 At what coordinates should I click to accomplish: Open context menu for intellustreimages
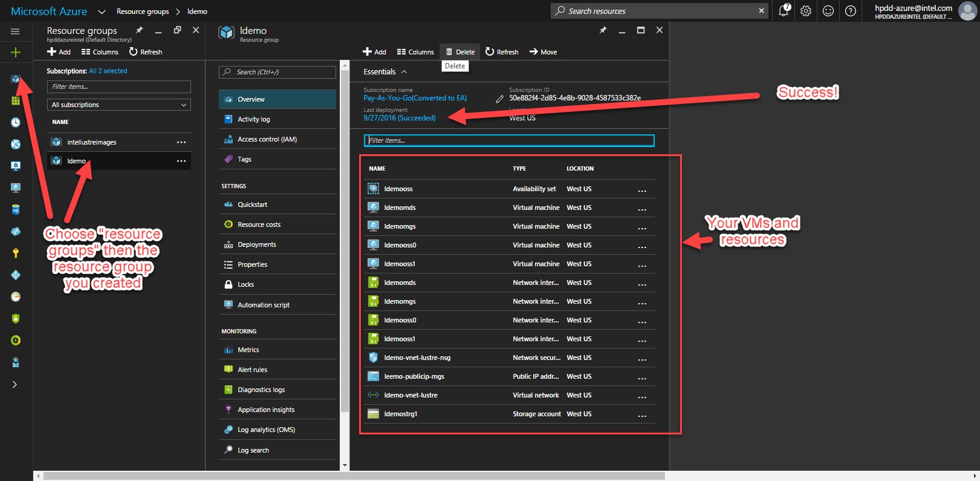click(181, 142)
